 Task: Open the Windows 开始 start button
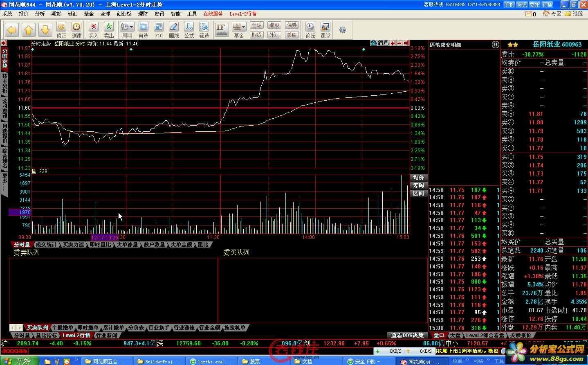(19, 361)
